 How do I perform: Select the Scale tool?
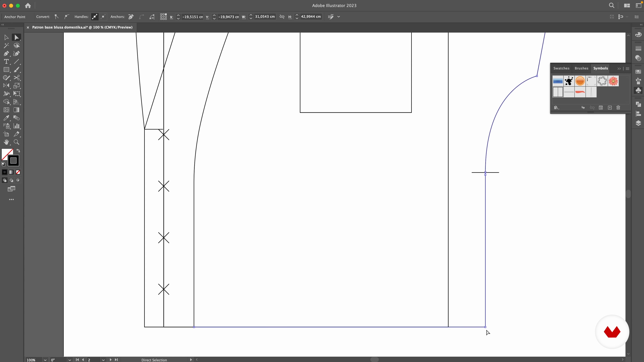point(16,86)
